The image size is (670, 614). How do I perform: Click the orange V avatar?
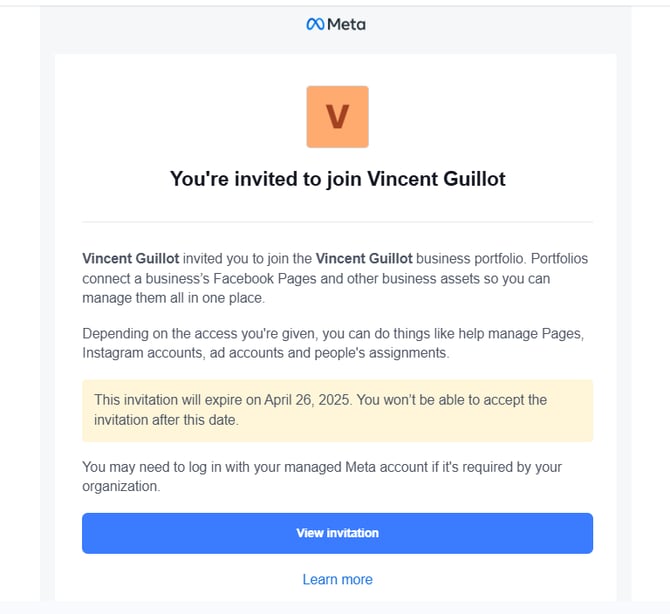(x=337, y=117)
